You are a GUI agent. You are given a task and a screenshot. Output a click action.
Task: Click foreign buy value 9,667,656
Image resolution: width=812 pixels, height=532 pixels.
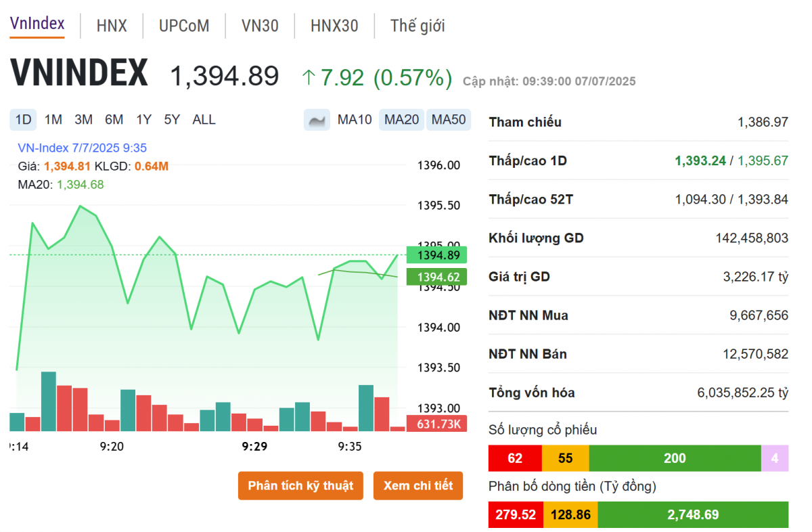[x=759, y=315]
